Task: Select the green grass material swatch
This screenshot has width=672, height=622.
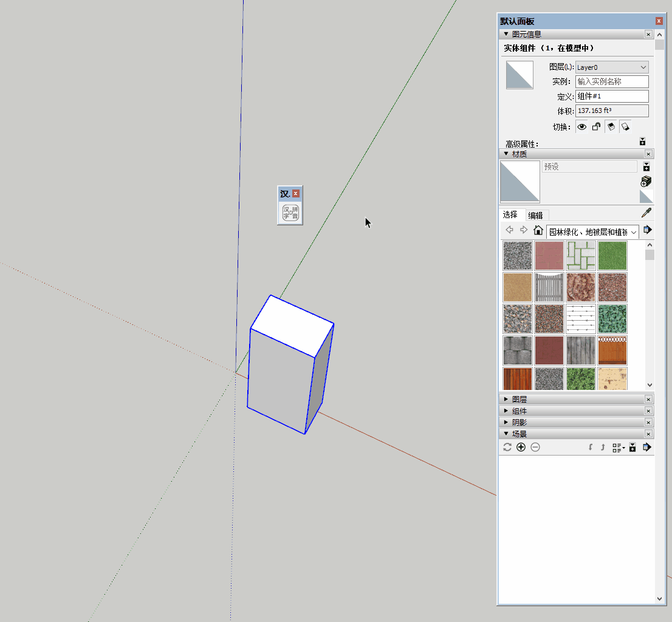Action: tap(612, 256)
